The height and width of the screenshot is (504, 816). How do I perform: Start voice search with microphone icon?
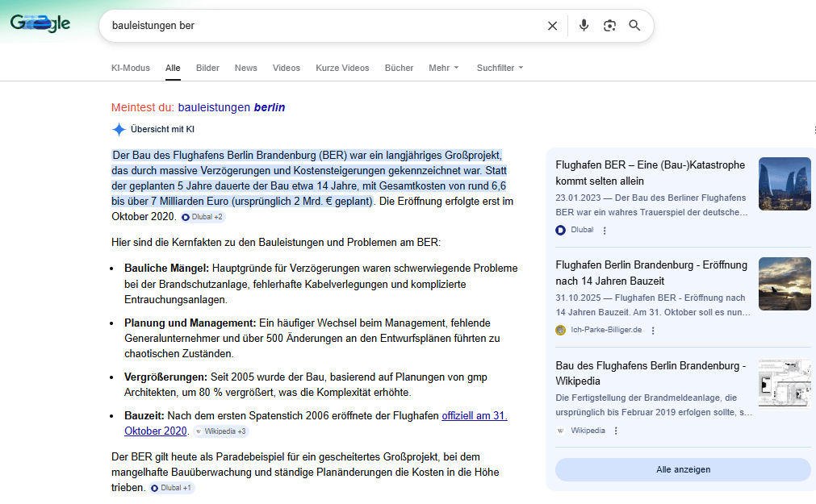[584, 26]
